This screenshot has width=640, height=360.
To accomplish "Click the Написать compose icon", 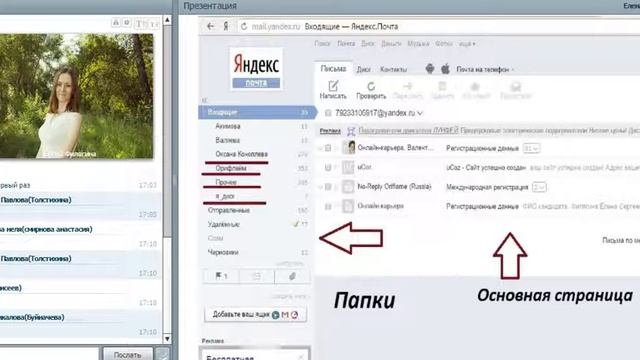I will click(333, 86).
